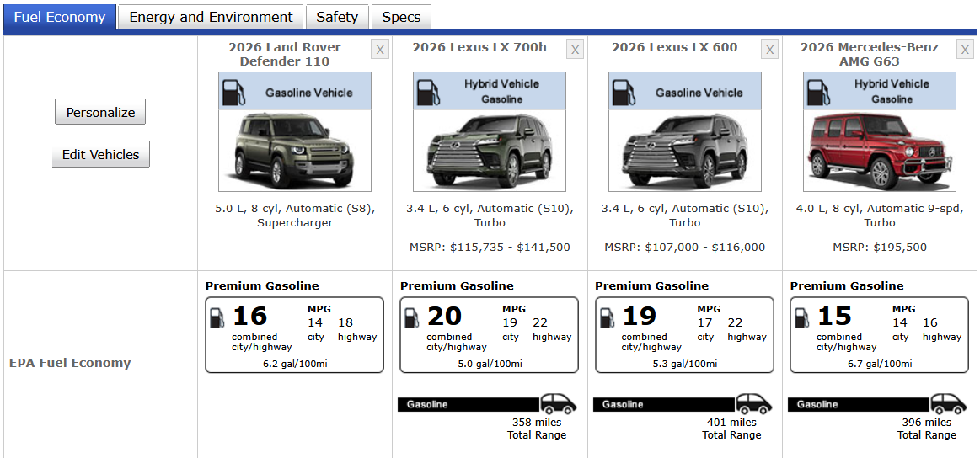Remove the Land Rover Defender 110 column
Image resolution: width=980 pixels, height=458 pixels.
[x=380, y=50]
